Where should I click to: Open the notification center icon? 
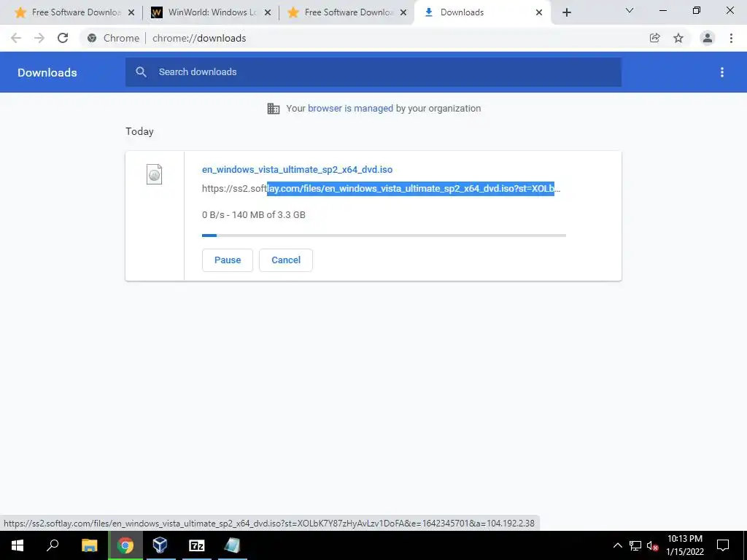pyautogui.click(x=723, y=545)
